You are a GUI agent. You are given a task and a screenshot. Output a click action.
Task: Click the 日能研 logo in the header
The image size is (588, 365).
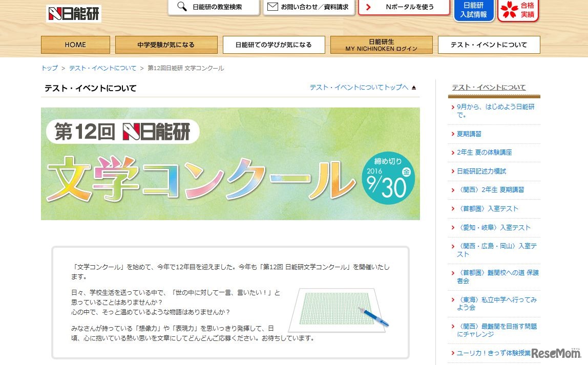click(74, 14)
